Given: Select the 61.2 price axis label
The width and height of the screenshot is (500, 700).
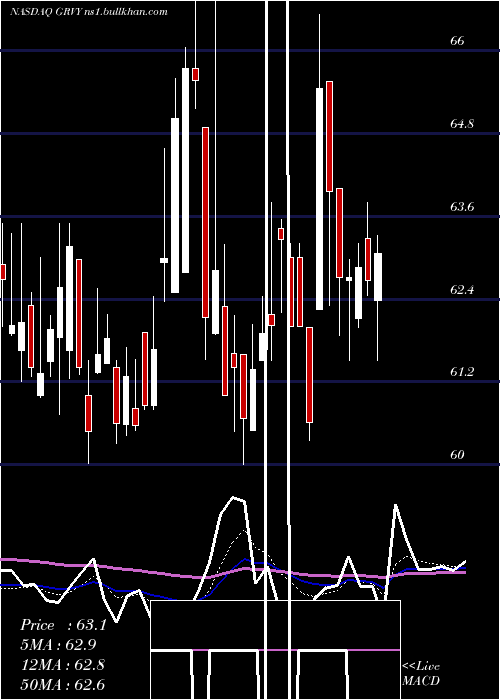Looking at the screenshot, I should [462, 371].
